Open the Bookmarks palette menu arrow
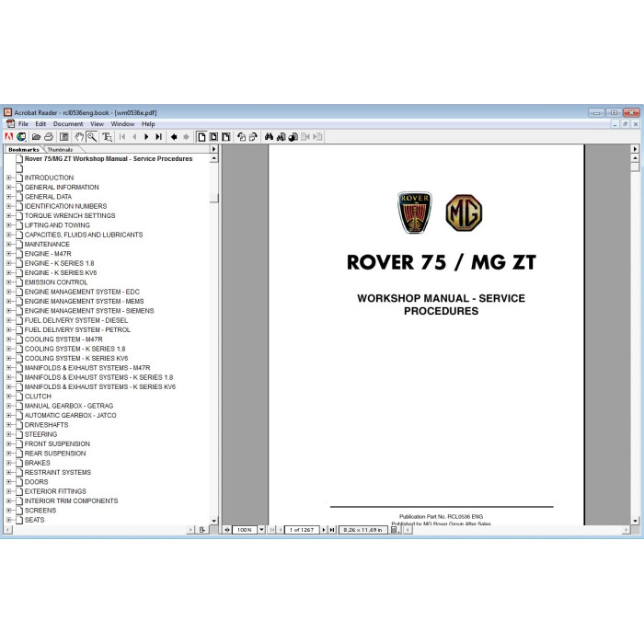644x644 pixels. pos(213,149)
